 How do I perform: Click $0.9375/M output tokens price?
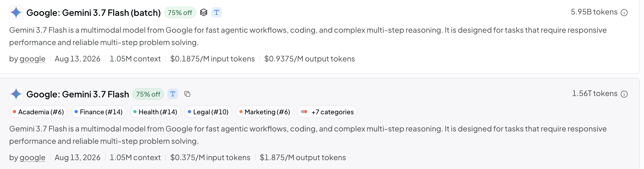[309, 59]
